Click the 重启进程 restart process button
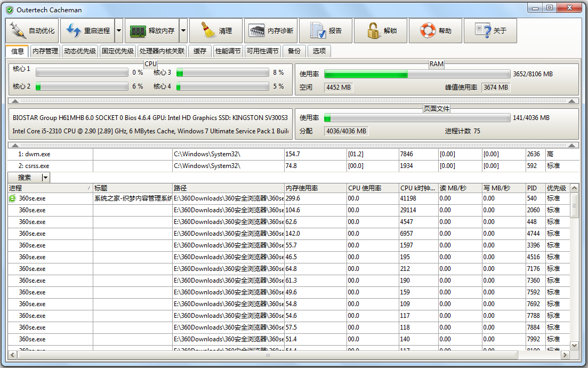The height and width of the screenshot is (368, 588). pyautogui.click(x=88, y=31)
